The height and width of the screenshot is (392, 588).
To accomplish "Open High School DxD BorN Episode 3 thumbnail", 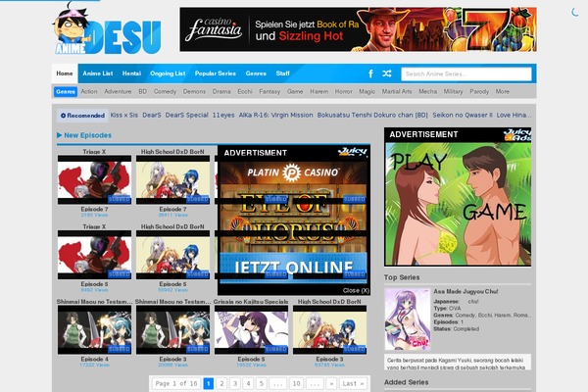I will coord(329,329).
